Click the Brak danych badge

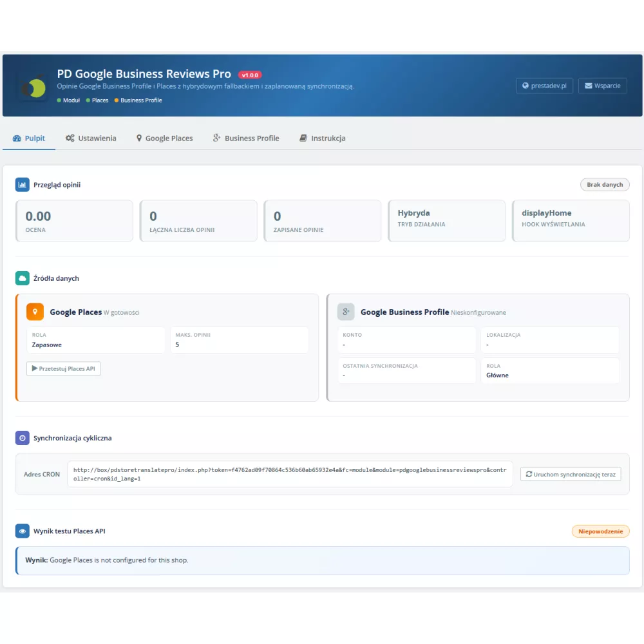(x=605, y=185)
